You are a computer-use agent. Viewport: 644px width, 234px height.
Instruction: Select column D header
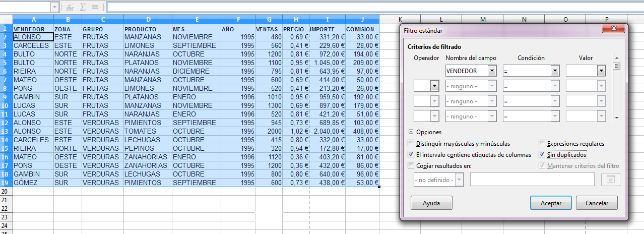(x=148, y=20)
